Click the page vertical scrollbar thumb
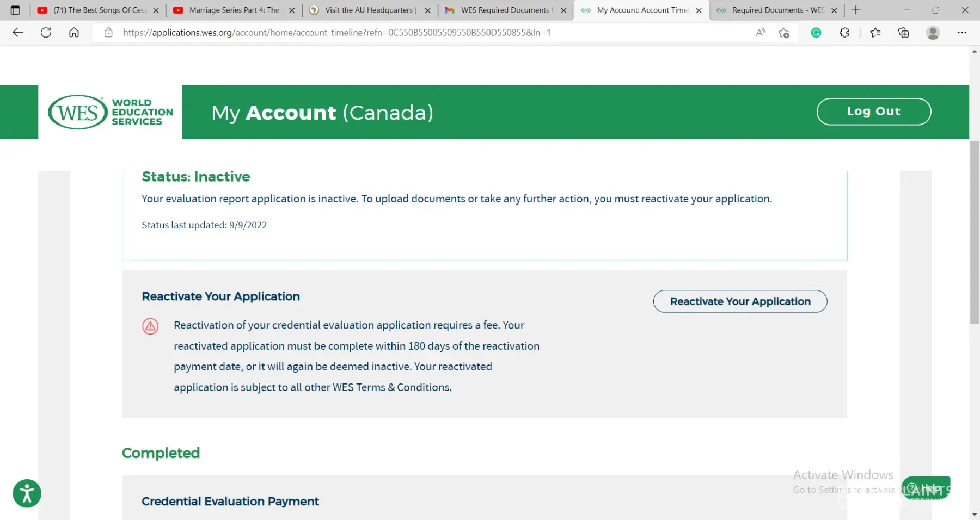This screenshot has height=520, width=980. pos(974,232)
